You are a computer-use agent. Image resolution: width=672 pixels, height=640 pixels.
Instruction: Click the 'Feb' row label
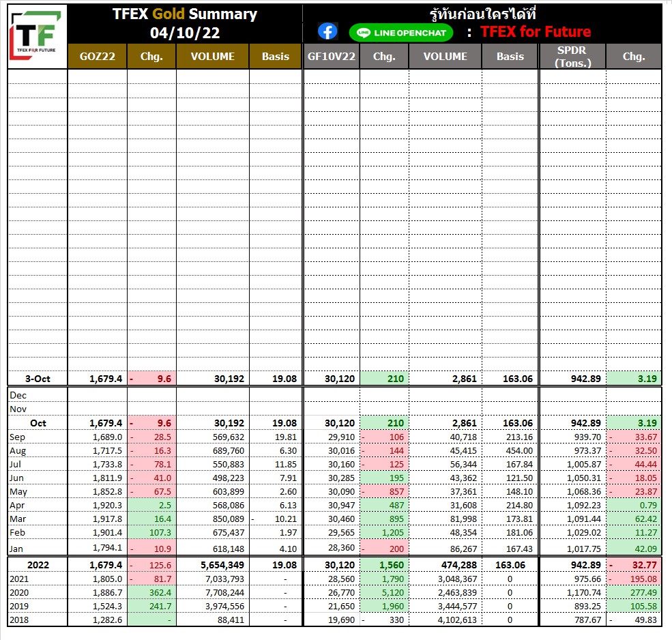click(18, 533)
